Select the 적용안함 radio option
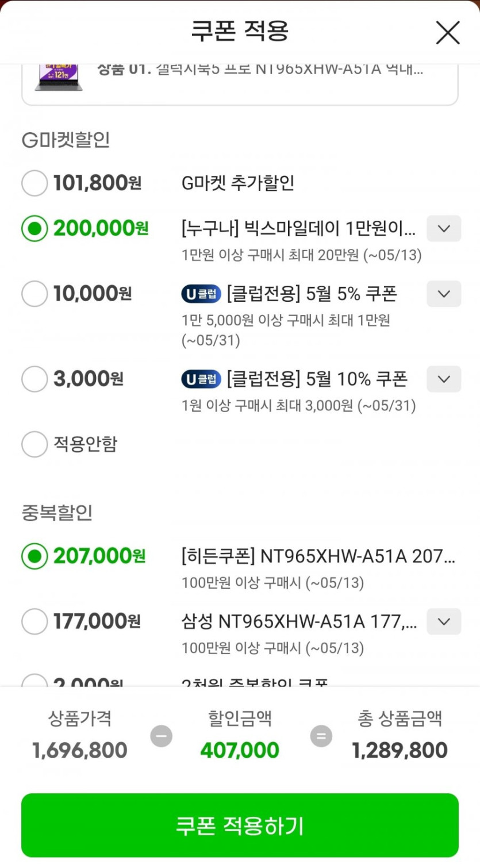The height and width of the screenshot is (868, 480). click(x=34, y=444)
